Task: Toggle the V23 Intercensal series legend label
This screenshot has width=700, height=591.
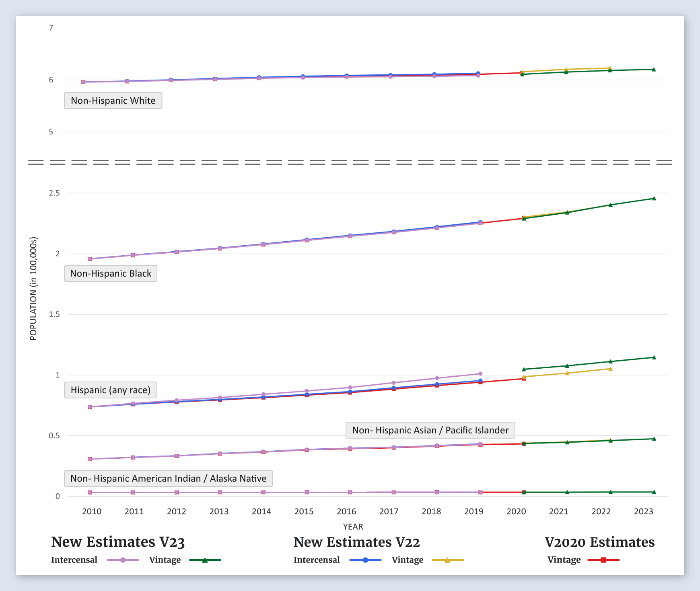Action: click(x=74, y=560)
